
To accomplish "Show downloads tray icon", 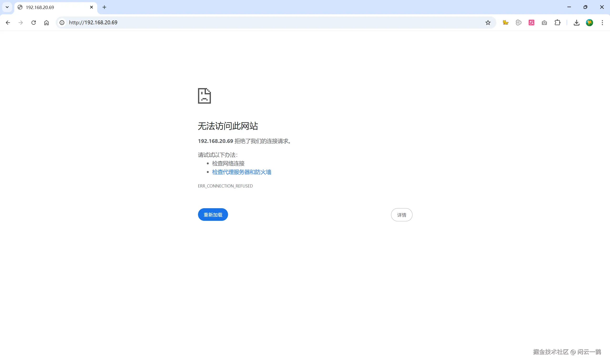I will tap(577, 23).
